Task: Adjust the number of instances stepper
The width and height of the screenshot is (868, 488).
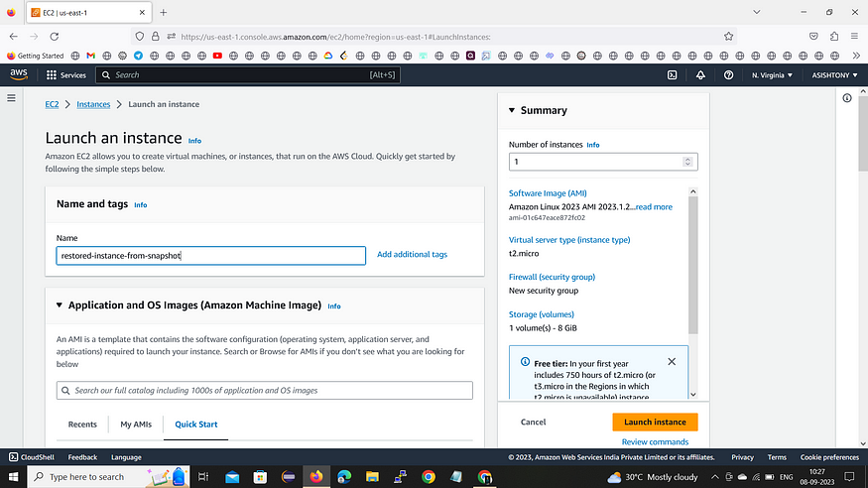Action: 687,162
